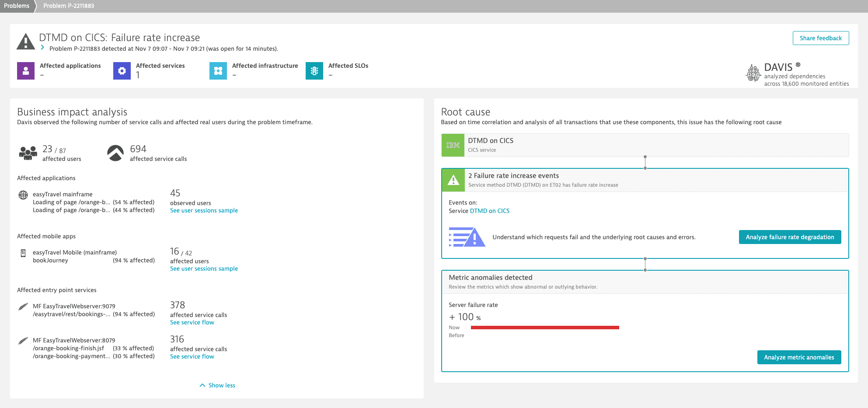Click the teal Affected SLOs icon
Screen dimensions: 868x408
314,71
